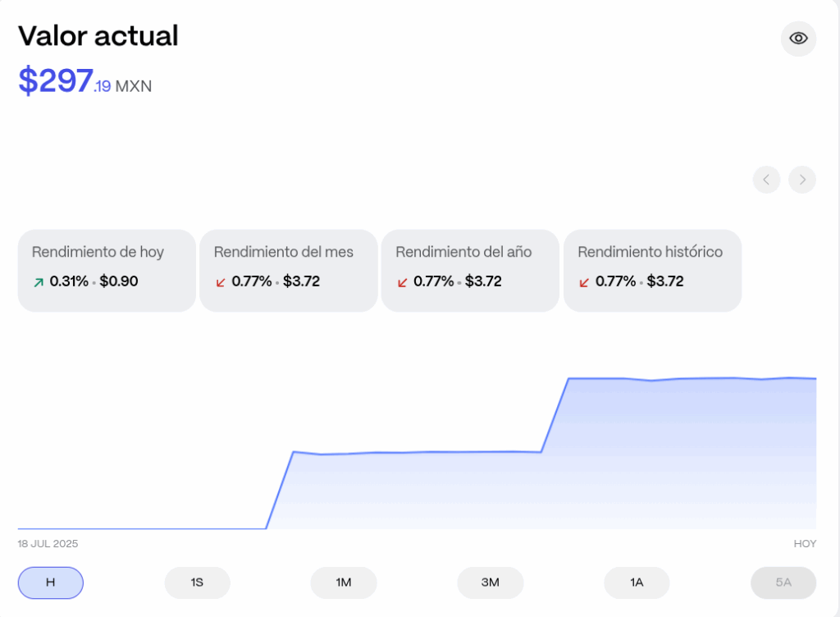Click the $297.19 MXN current value
This screenshot has height=617, width=840.
click(x=84, y=81)
